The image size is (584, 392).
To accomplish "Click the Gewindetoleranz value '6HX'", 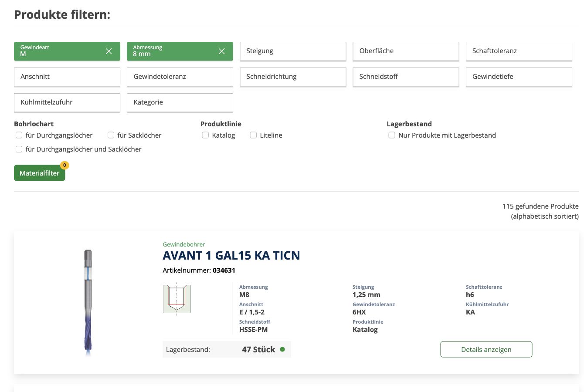I will pyautogui.click(x=359, y=312).
